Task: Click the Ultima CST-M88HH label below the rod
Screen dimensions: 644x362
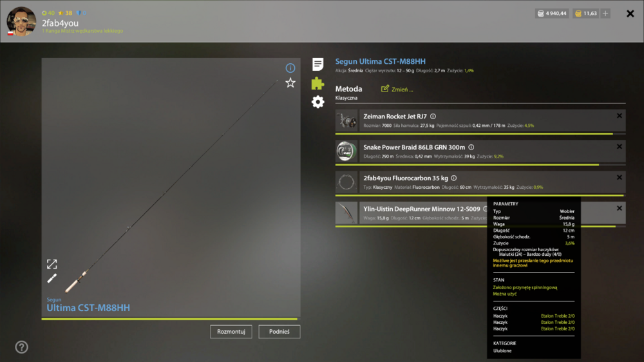Action: [x=88, y=308]
